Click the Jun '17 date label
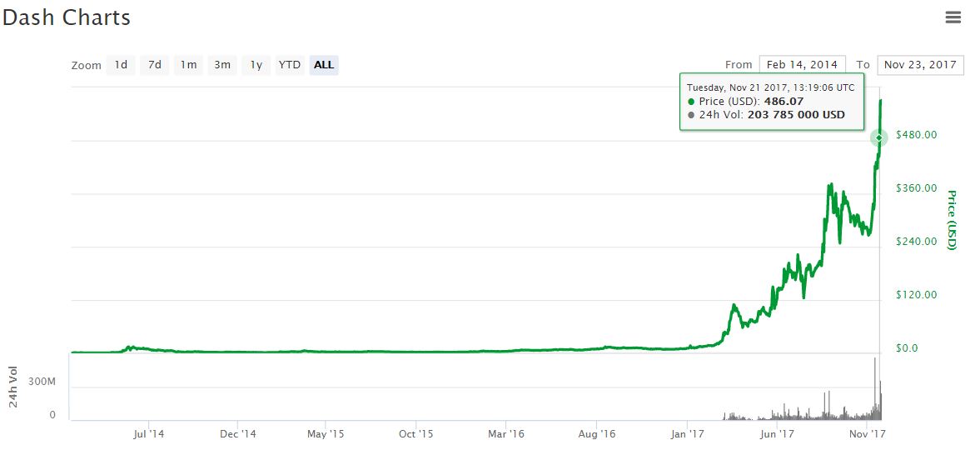The image size is (980, 450). 776,433
